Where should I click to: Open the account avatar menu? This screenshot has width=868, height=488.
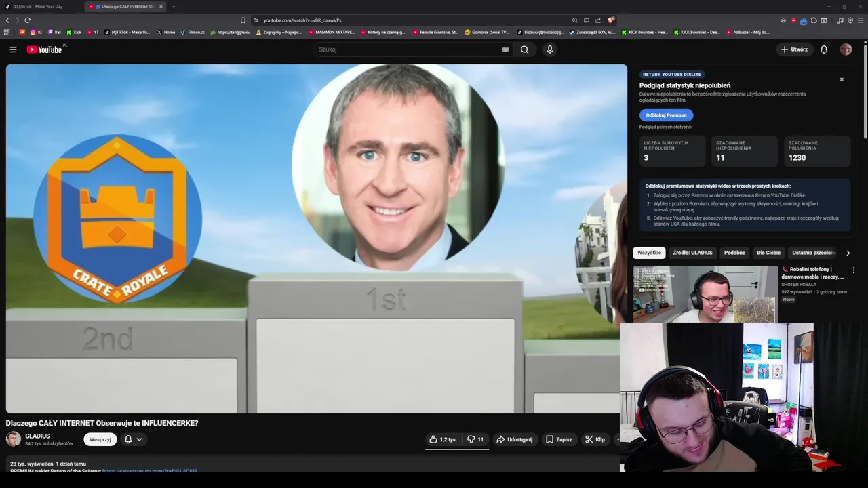point(846,49)
